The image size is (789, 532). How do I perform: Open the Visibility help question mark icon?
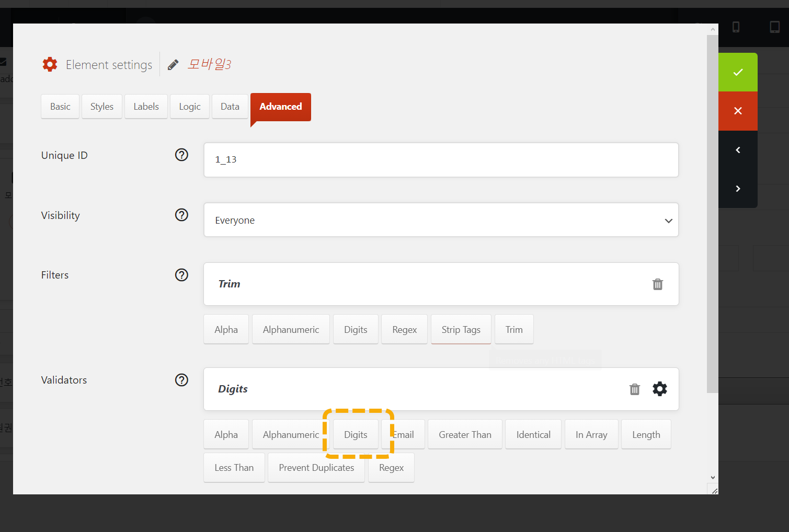(x=181, y=215)
